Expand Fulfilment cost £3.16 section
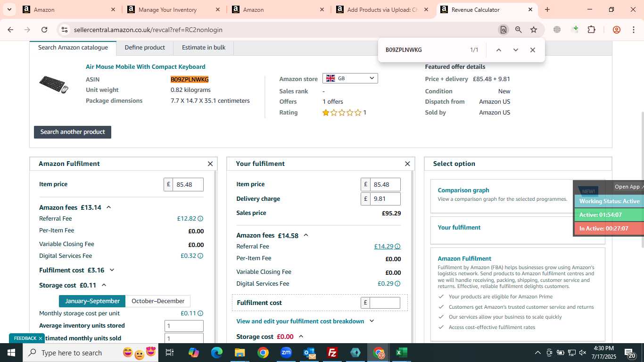 click(x=112, y=270)
